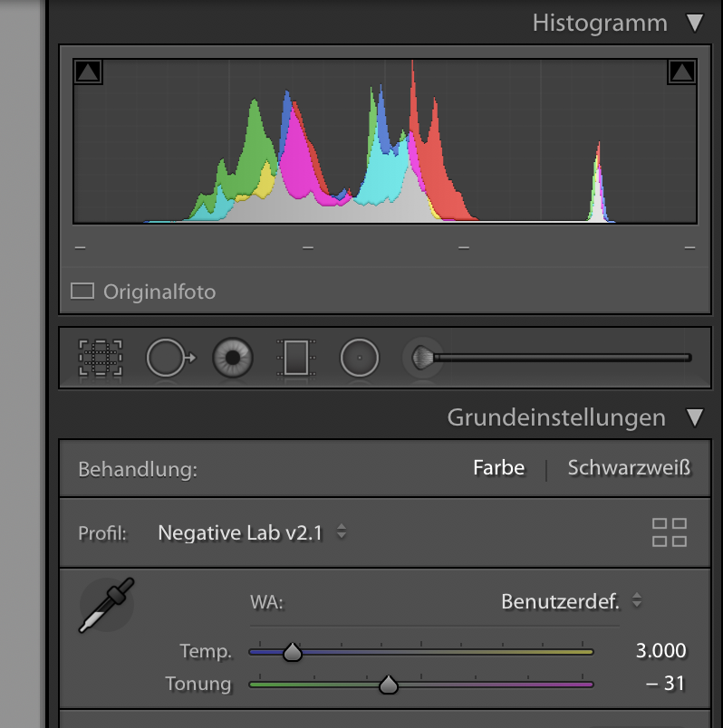The width and height of the screenshot is (723, 728).
Task: Collapse the Histogramm panel
Action: [695, 23]
